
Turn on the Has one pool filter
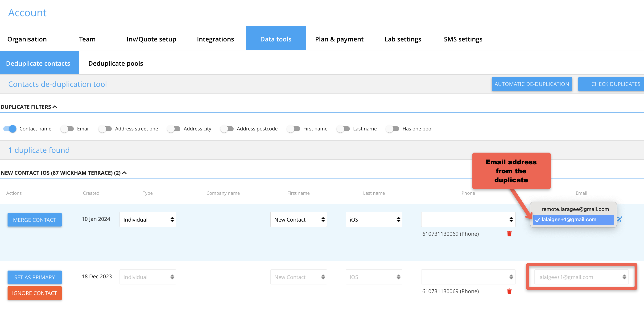[392, 129]
